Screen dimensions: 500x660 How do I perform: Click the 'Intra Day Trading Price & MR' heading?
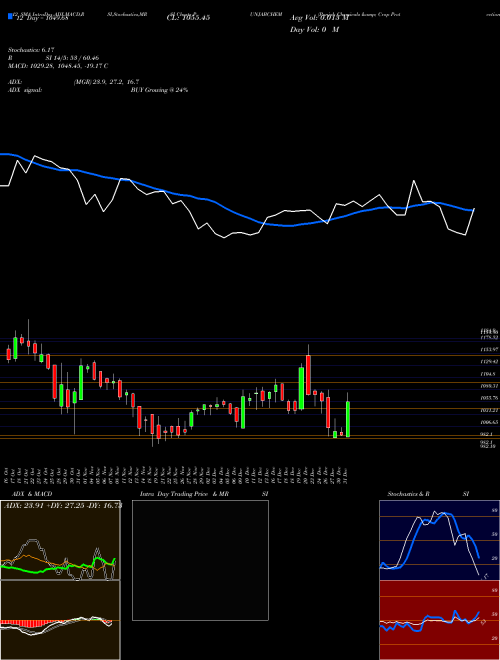pyautogui.click(x=184, y=494)
